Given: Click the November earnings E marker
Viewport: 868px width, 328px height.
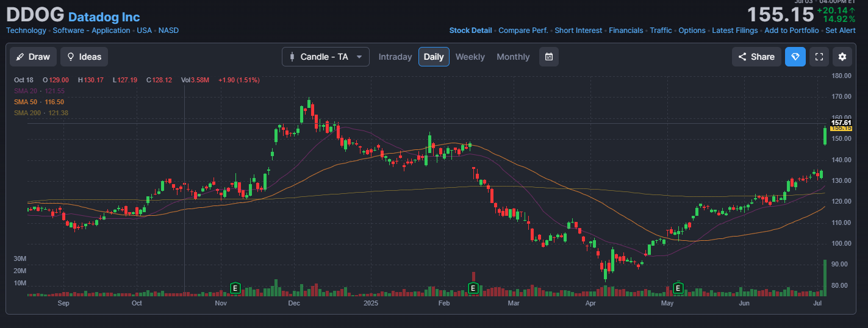Looking at the screenshot, I should click(x=235, y=287).
